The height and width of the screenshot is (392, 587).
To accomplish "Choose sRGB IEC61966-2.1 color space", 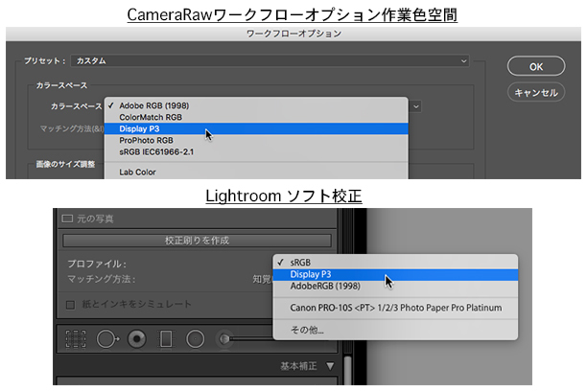I will point(256,151).
